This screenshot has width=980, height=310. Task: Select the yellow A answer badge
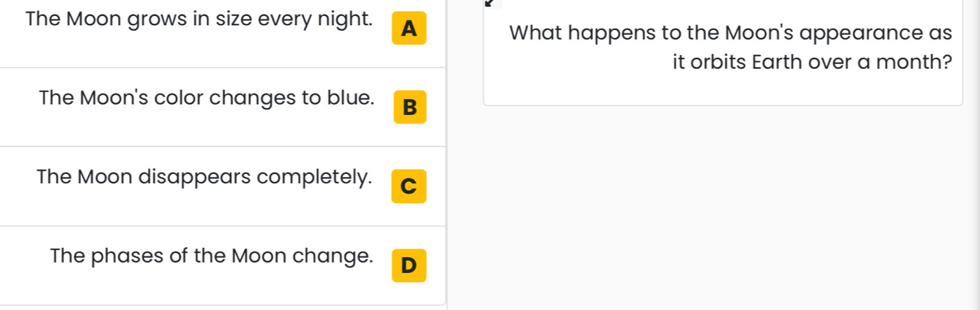409,29
